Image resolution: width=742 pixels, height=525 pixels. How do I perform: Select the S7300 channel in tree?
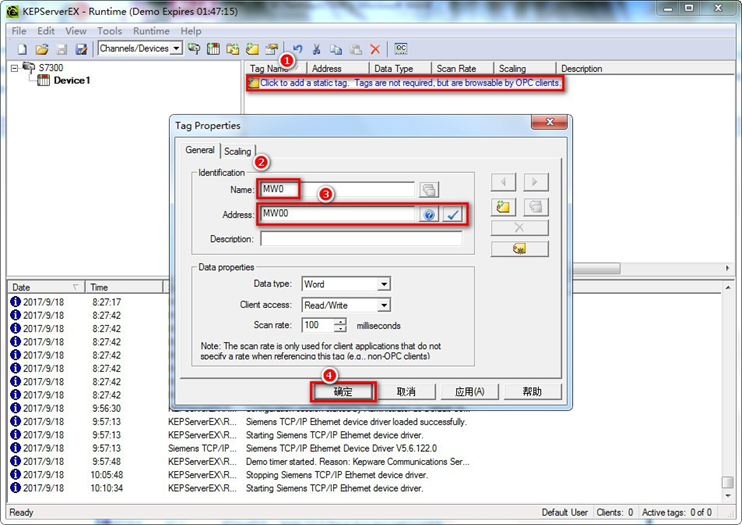(x=51, y=68)
